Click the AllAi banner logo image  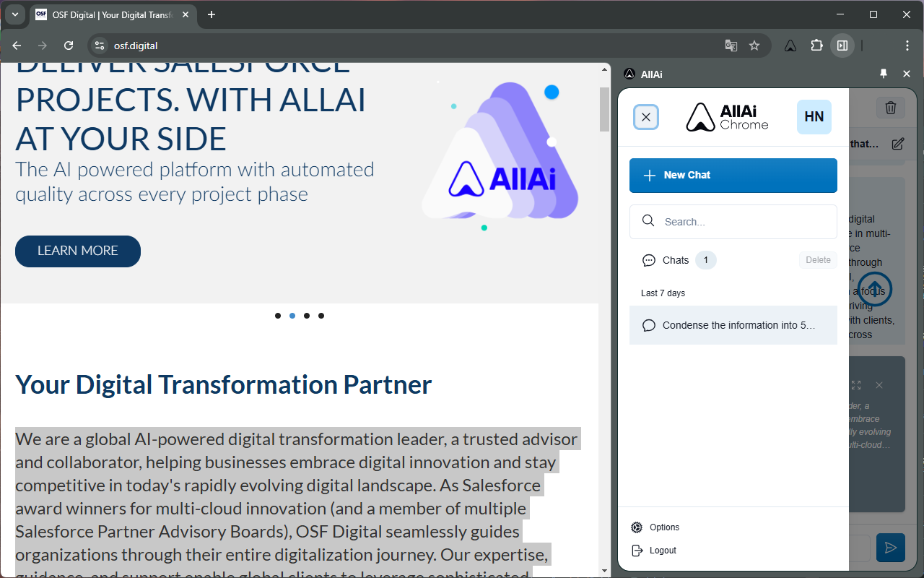pos(500,152)
